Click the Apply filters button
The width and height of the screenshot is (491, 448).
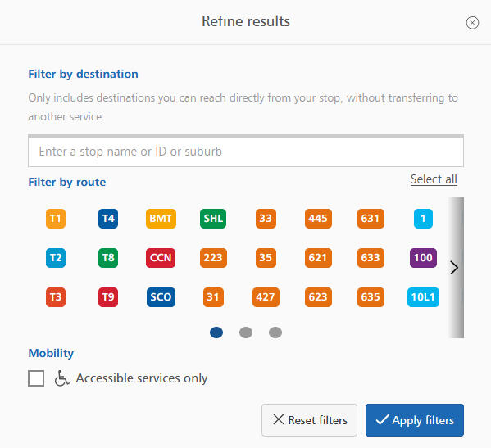pos(415,420)
